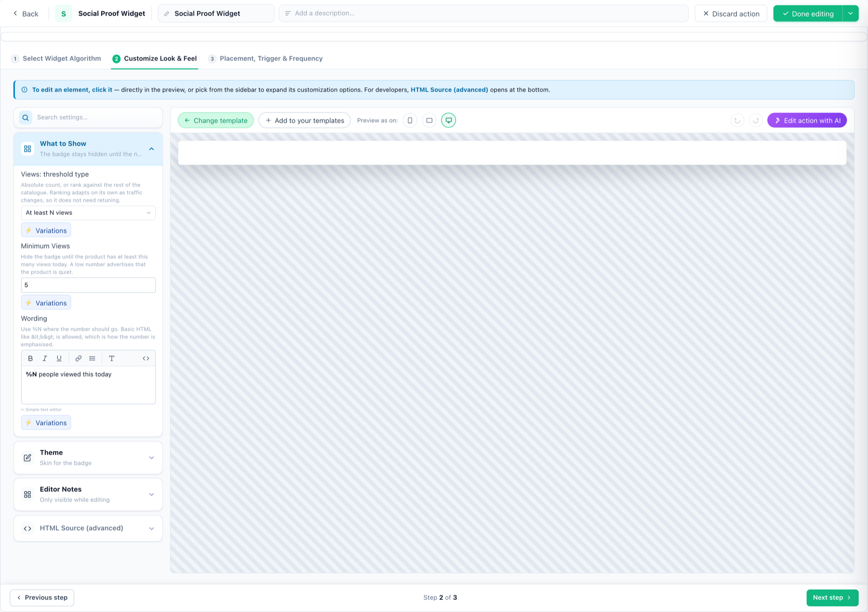Expand the Editor Notes section

click(x=151, y=494)
